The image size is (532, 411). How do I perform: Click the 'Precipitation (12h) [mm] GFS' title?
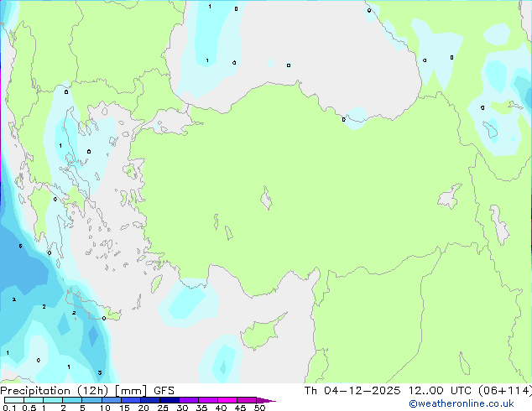(87, 391)
